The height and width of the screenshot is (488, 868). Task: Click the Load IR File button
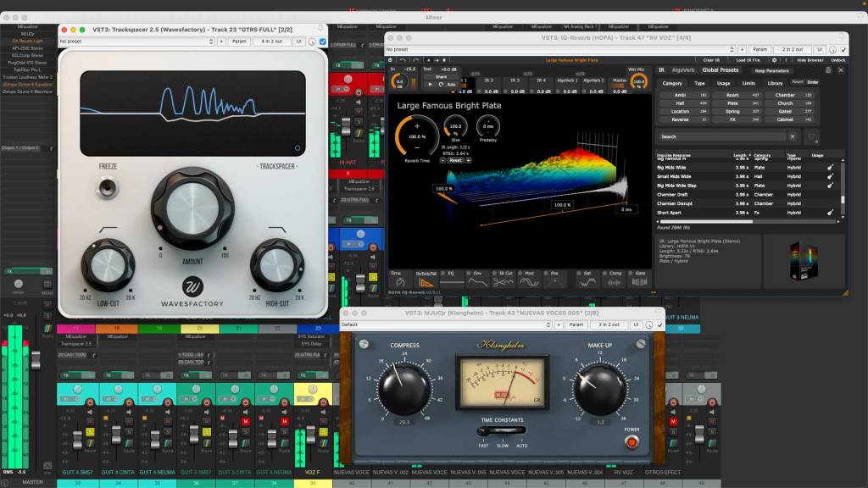click(x=747, y=60)
